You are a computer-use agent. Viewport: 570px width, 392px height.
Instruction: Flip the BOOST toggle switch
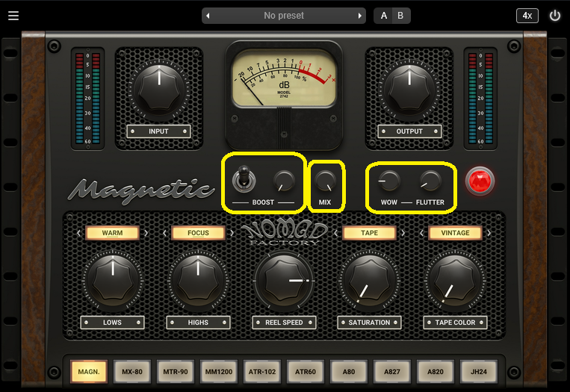(x=244, y=178)
